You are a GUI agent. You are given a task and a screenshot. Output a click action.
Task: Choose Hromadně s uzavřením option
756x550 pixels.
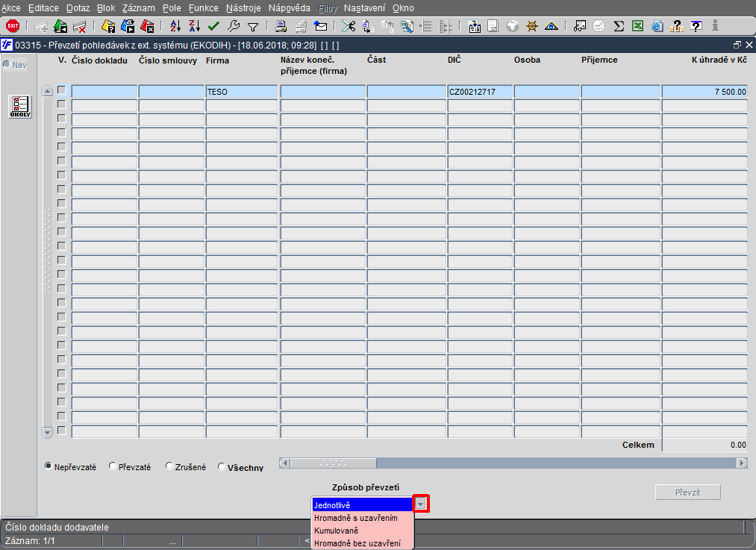(x=363, y=518)
